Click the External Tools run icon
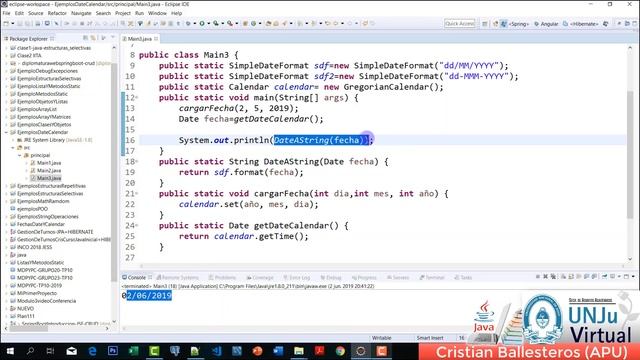Image resolution: width=640 pixels, height=360 pixels. coord(230,24)
